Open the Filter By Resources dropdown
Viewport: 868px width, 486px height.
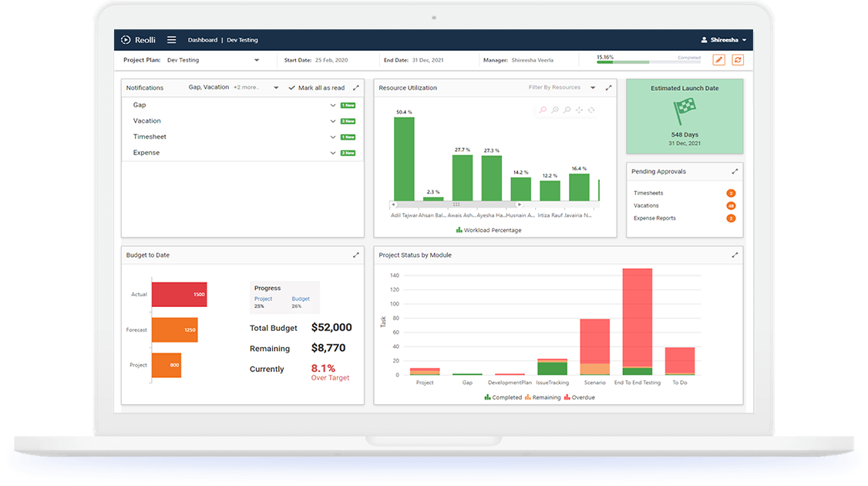tap(592, 88)
